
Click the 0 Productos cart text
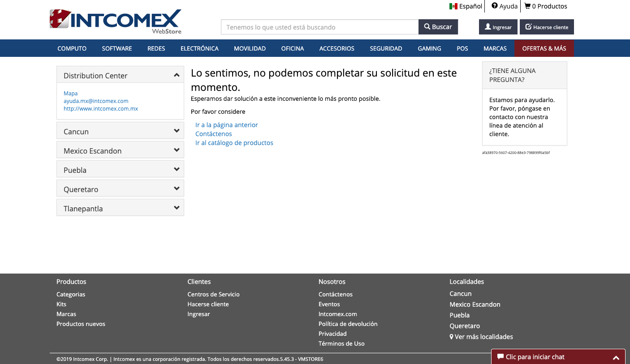click(550, 6)
